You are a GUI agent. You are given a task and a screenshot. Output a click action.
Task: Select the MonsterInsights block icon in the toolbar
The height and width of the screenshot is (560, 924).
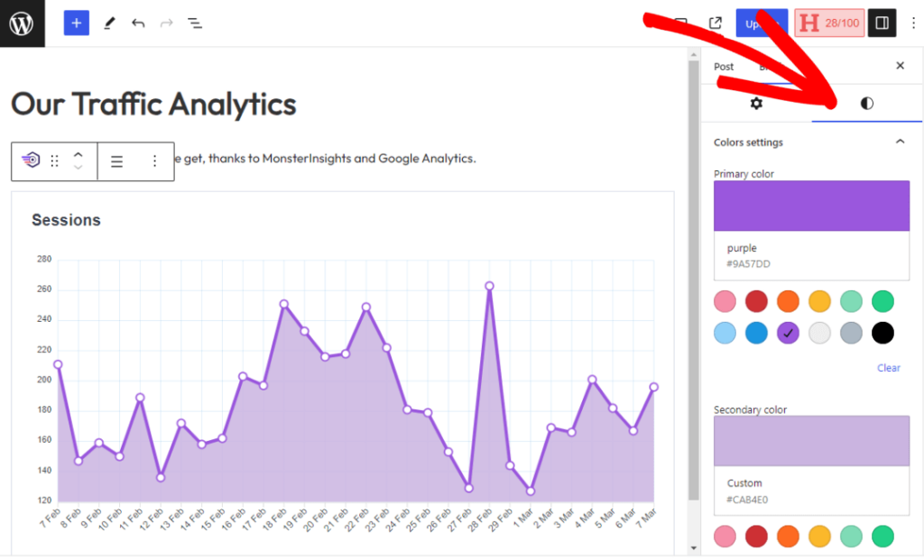(x=30, y=161)
